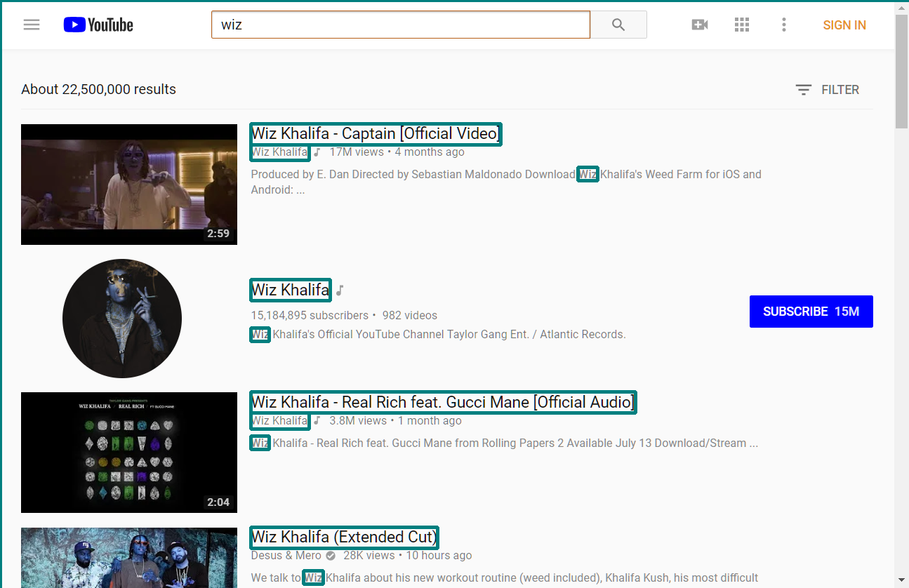Open Wiz Khalifa - Real Rich video title
The height and width of the screenshot is (588, 909).
[444, 402]
